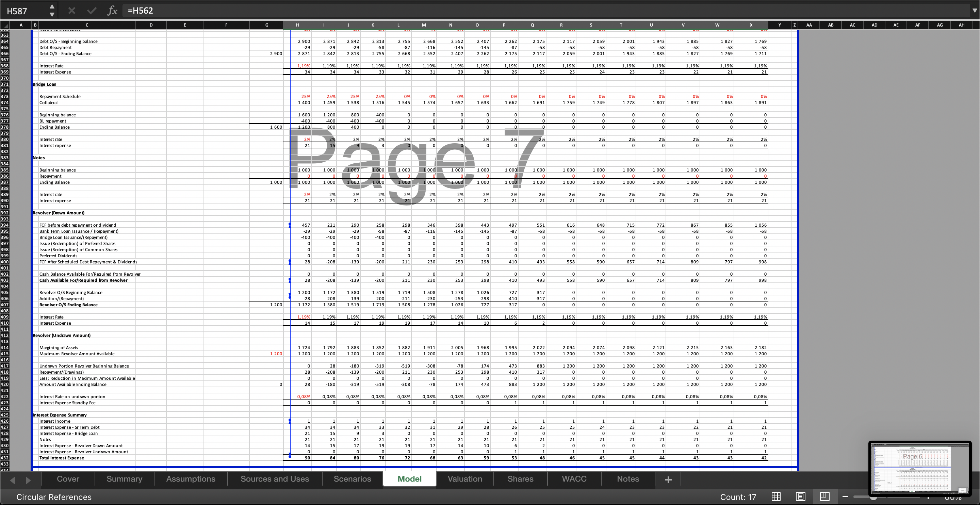Open the Name Box dropdown arrows beside H587

(x=52, y=11)
